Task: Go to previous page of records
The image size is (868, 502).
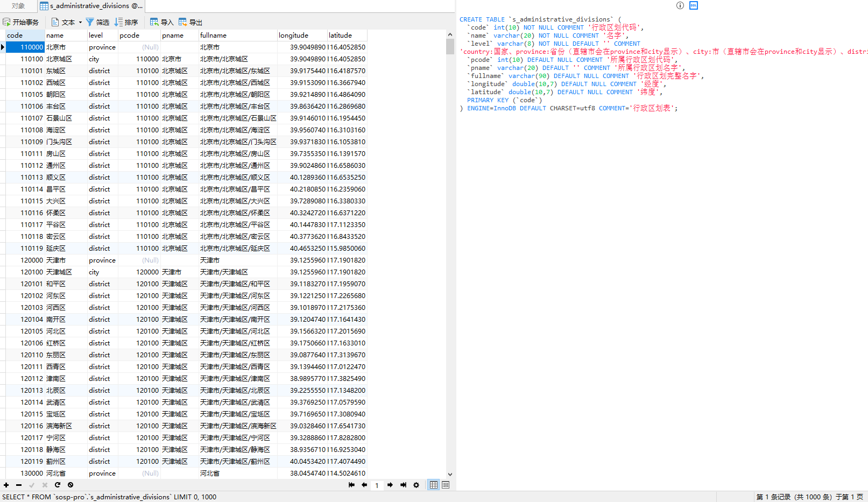Action: click(x=364, y=485)
